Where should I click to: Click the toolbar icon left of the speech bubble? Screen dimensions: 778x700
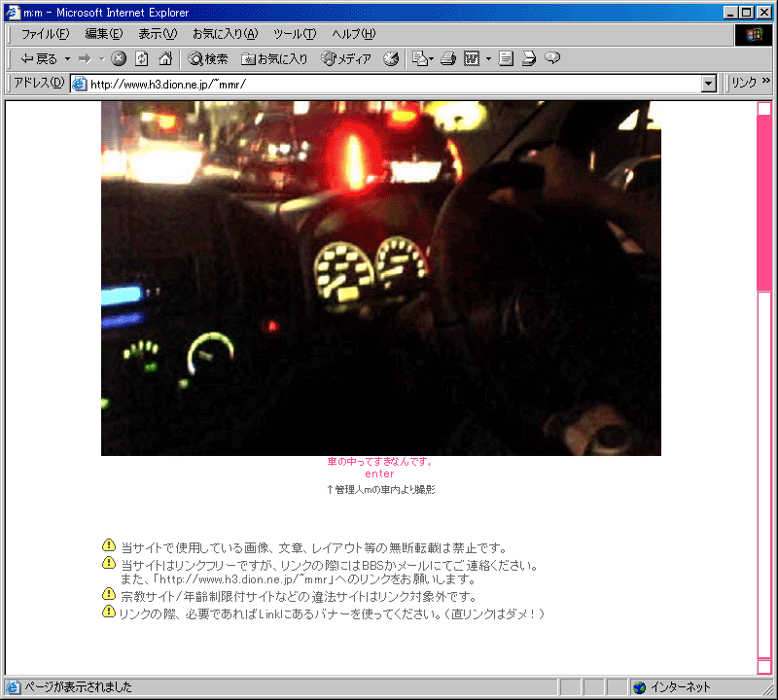tap(529, 59)
